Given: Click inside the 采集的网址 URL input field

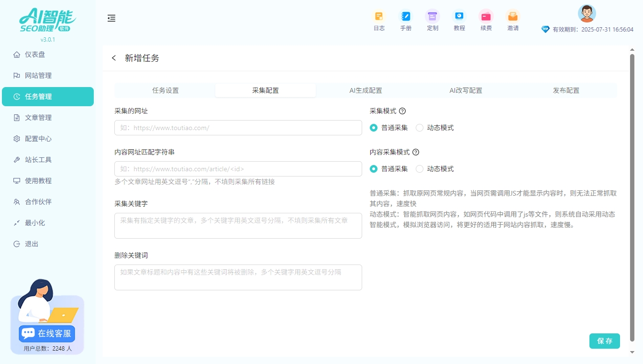Looking at the screenshot, I should (x=238, y=128).
